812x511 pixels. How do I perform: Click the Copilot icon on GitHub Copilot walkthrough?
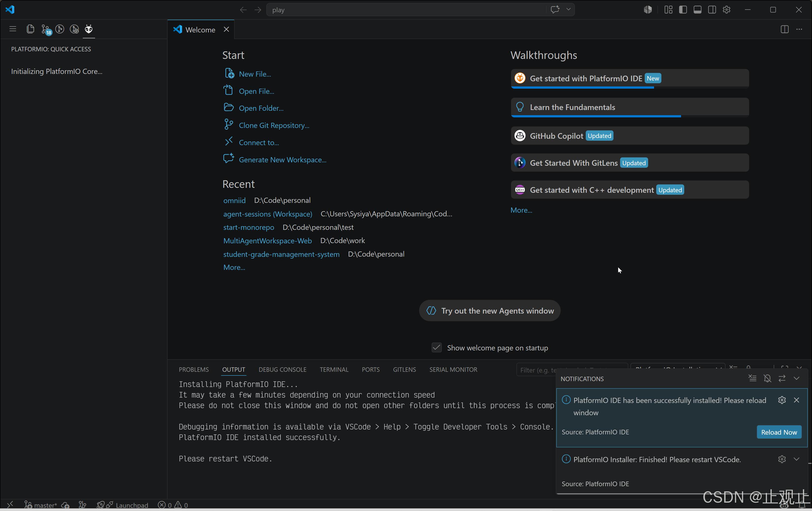click(x=520, y=136)
